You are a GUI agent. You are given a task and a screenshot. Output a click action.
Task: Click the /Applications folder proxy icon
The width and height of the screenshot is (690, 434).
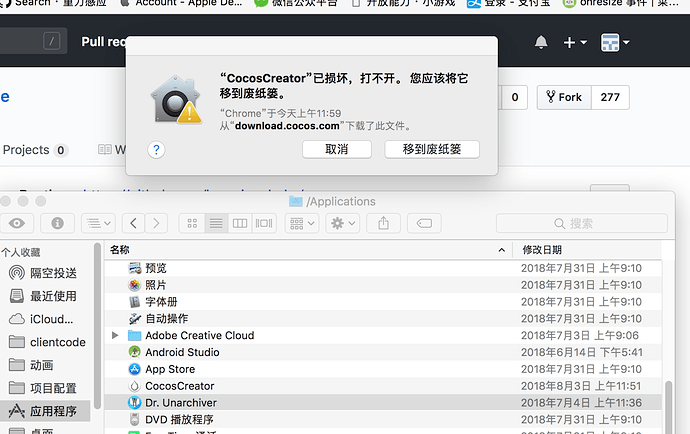[x=296, y=202]
